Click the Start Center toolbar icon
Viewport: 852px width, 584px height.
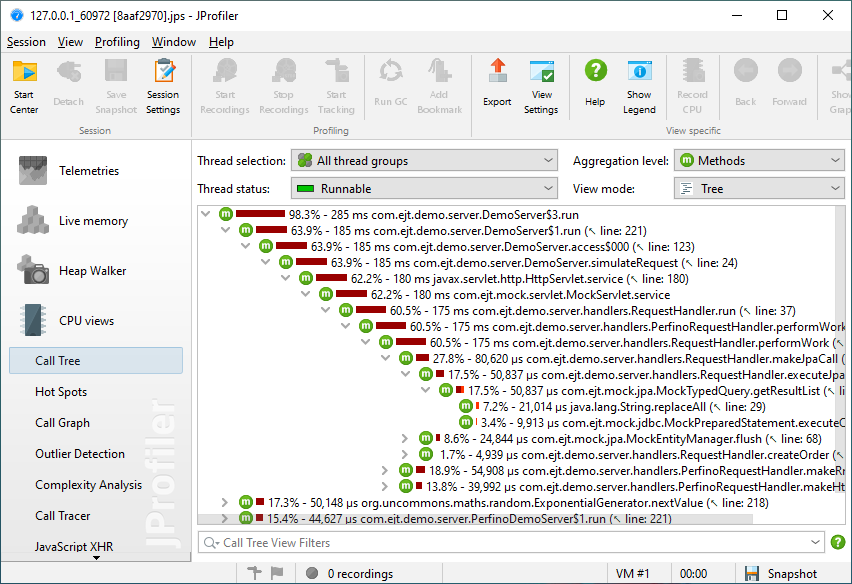(x=24, y=72)
